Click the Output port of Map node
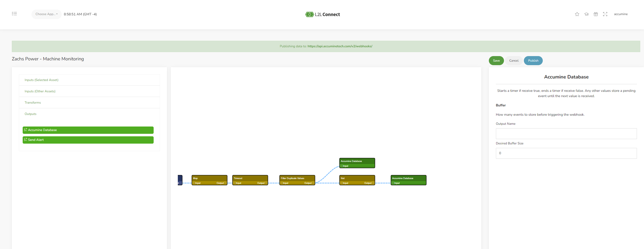Viewport: 644px width, 249px height. [220, 183]
